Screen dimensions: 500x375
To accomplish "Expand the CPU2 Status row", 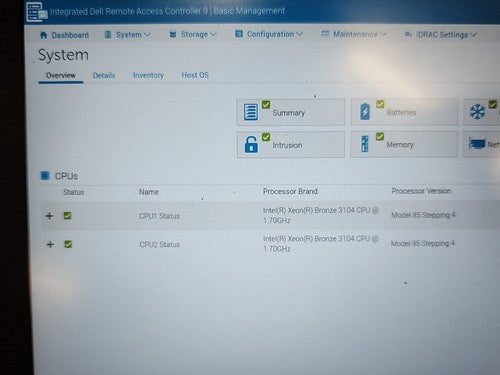I will (x=50, y=245).
